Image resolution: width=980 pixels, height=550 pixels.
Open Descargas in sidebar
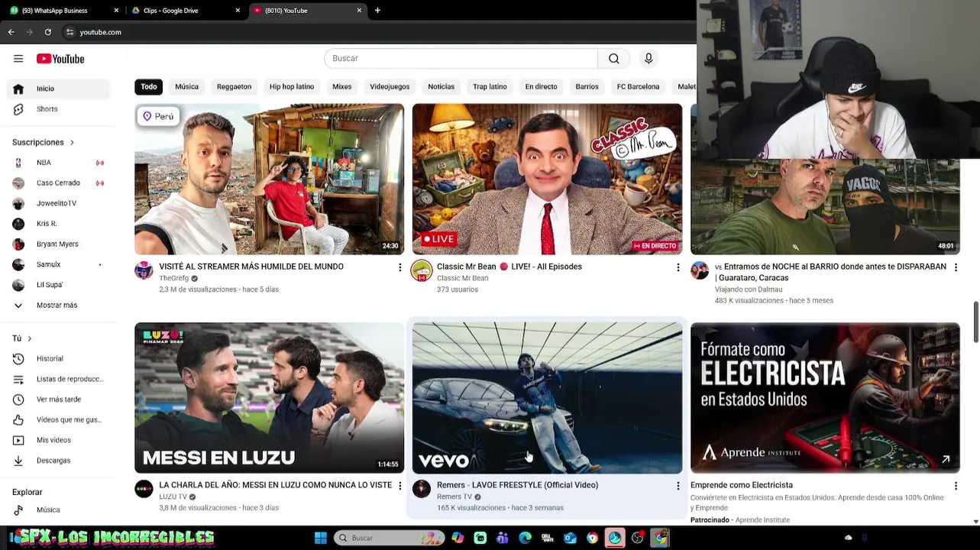(x=58, y=461)
